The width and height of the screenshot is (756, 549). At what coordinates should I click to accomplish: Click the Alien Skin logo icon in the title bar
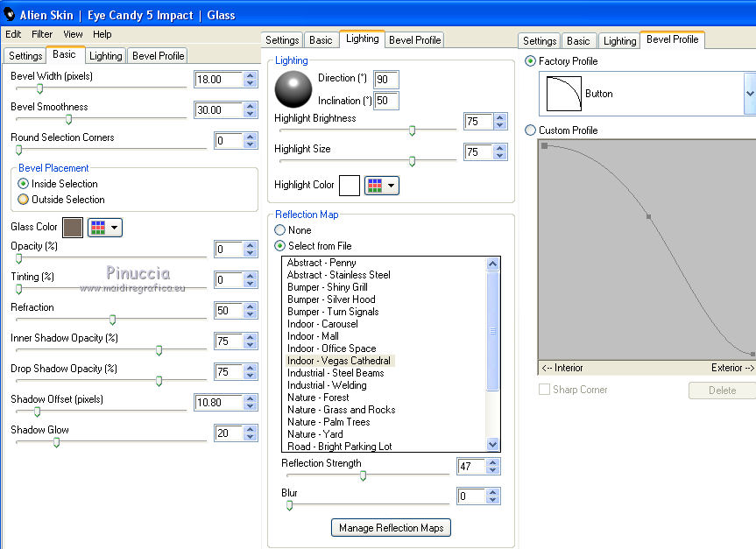[9, 15]
